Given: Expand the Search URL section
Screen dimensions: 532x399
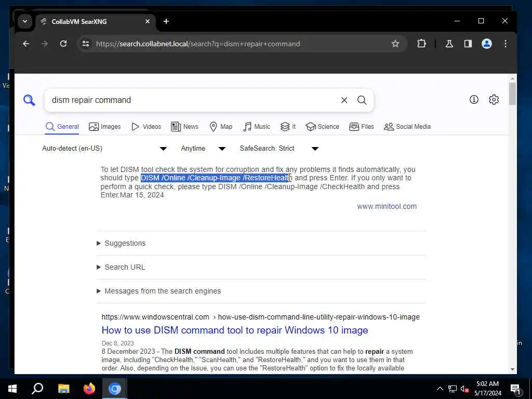Looking at the screenshot, I should pos(121,268).
